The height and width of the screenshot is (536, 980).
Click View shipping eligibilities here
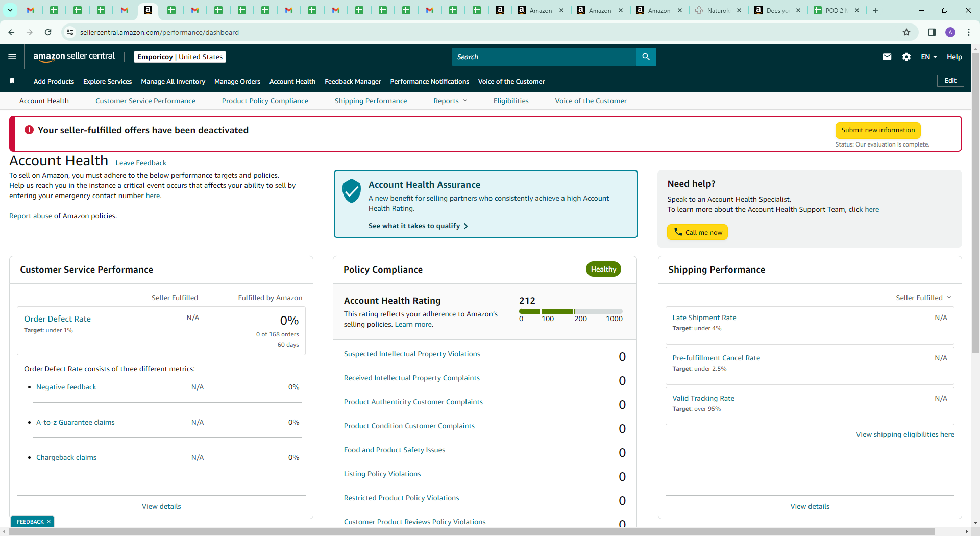(x=905, y=434)
